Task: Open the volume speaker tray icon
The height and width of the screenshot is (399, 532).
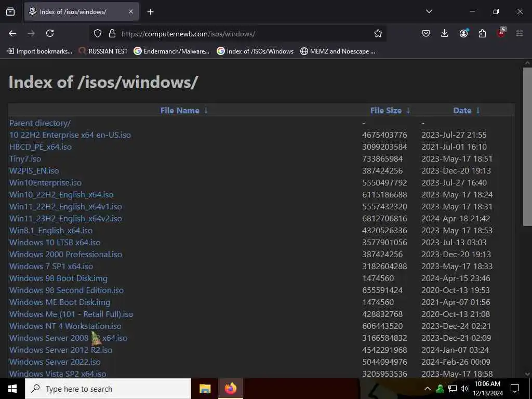Action: click(x=464, y=389)
